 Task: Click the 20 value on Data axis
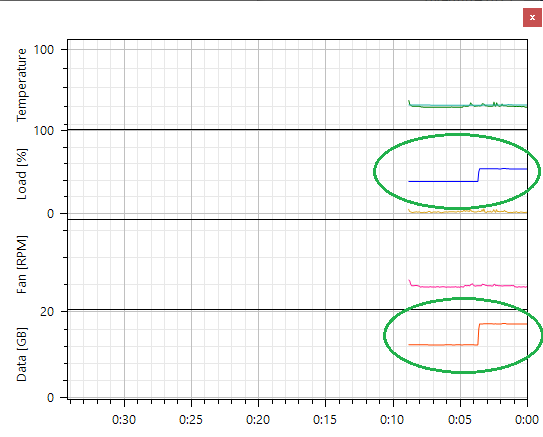click(47, 312)
